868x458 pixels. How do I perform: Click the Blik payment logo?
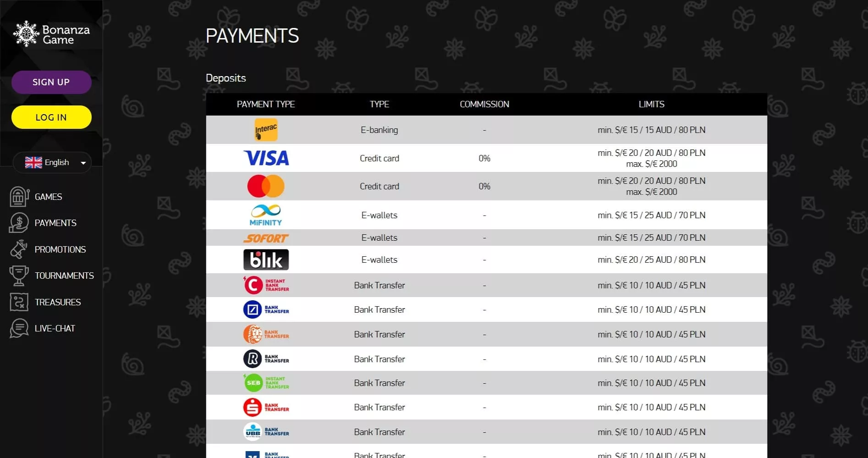click(x=266, y=259)
